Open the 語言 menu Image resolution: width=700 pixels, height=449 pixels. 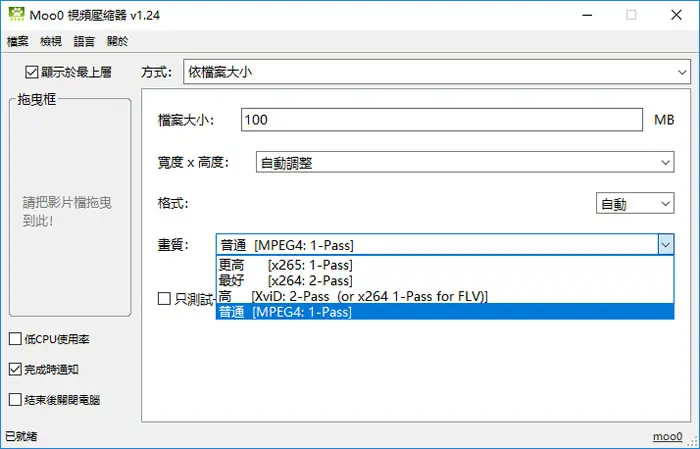coord(84,42)
